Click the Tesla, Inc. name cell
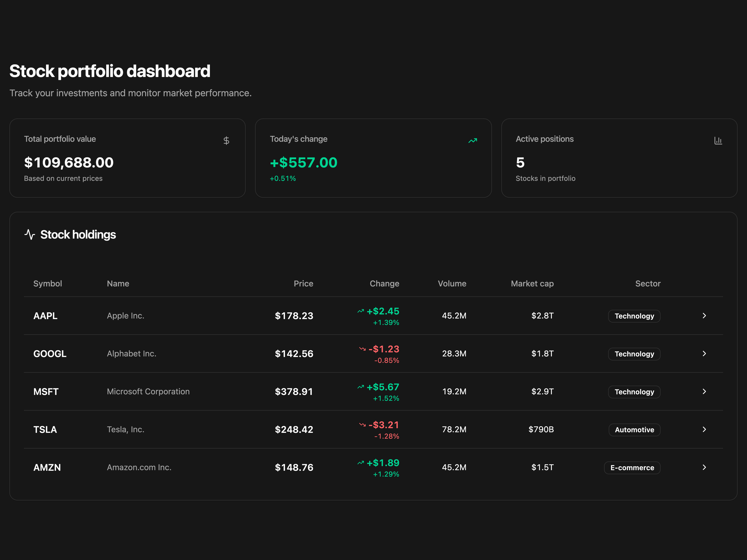 [x=126, y=429]
